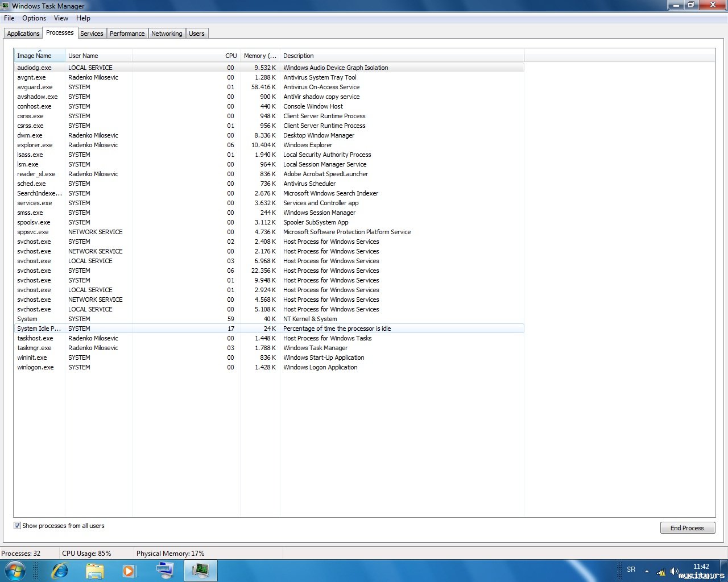Select avguard.exe Antivirus On-Access Service

tap(269, 87)
